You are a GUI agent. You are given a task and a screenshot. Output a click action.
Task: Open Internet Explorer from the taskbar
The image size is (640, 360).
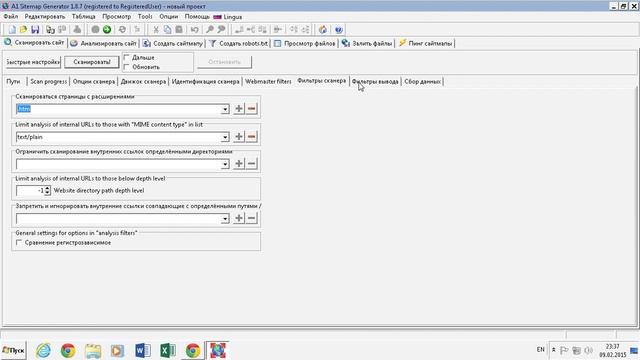(43, 351)
